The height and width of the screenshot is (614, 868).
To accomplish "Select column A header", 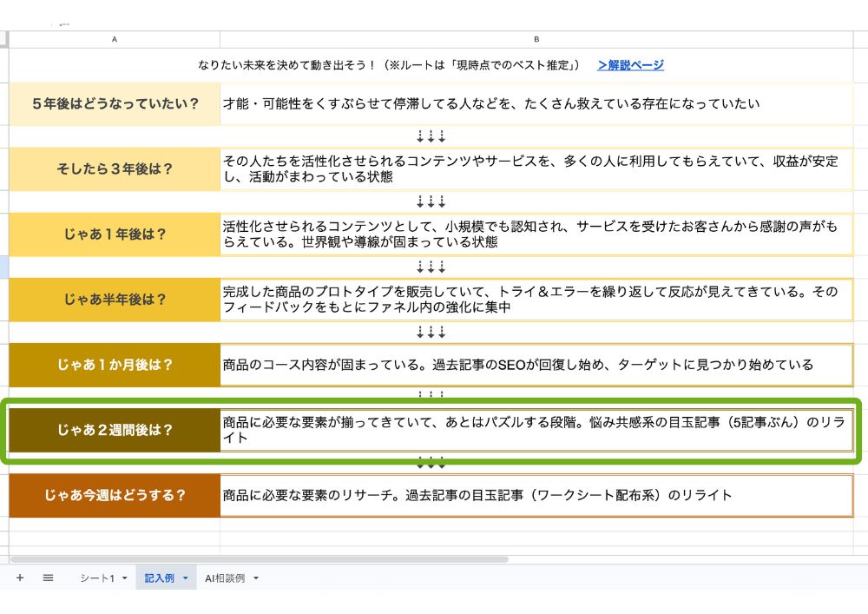I will pyautogui.click(x=115, y=39).
